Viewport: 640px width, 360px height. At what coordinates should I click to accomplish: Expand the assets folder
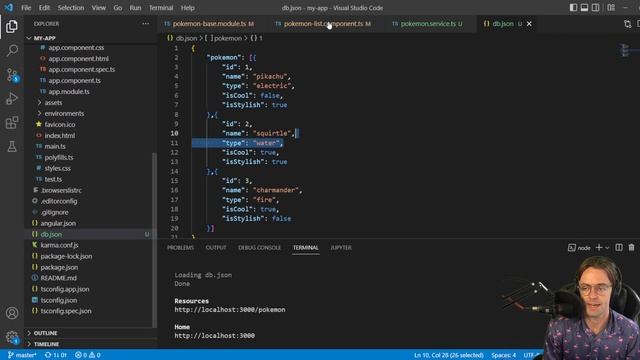53,102
